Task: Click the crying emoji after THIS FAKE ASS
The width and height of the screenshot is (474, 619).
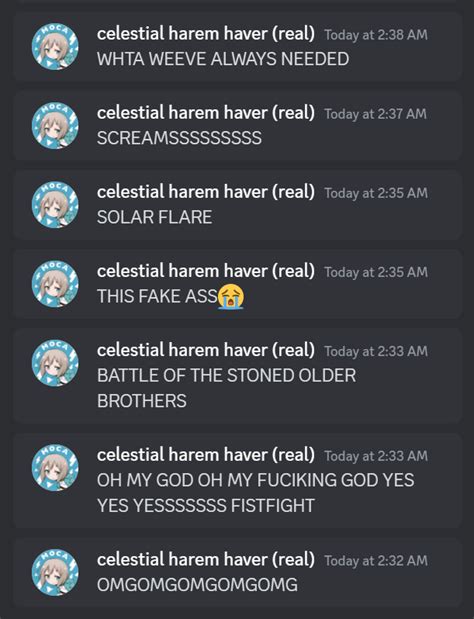Action: point(231,296)
